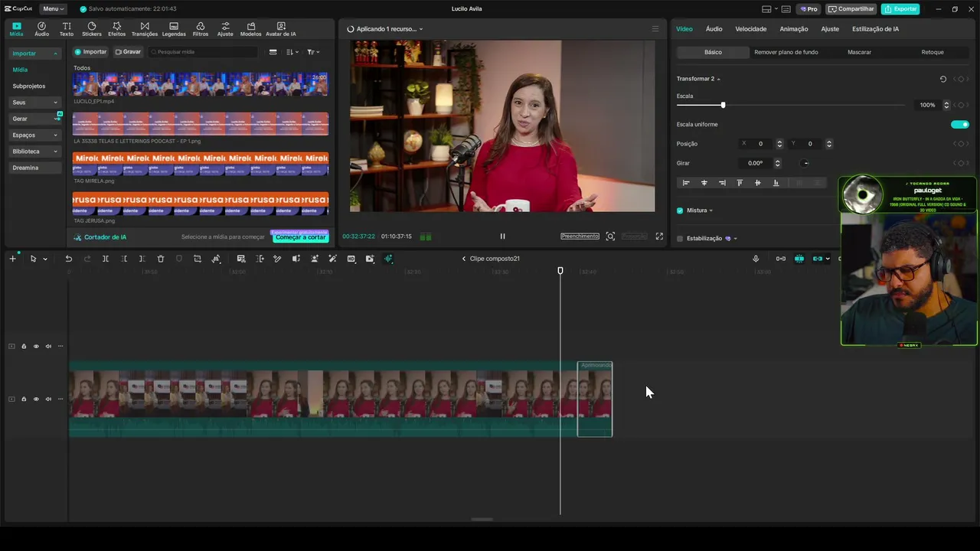The width and height of the screenshot is (980, 551).
Task: Open the Stickers tab
Action: [92, 29]
